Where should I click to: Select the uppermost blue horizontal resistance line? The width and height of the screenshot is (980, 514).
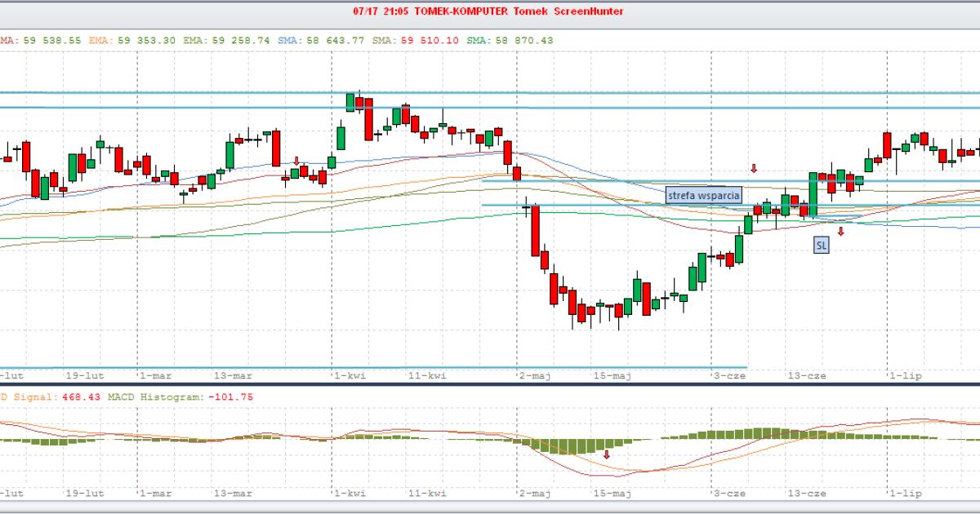[x=490, y=93]
